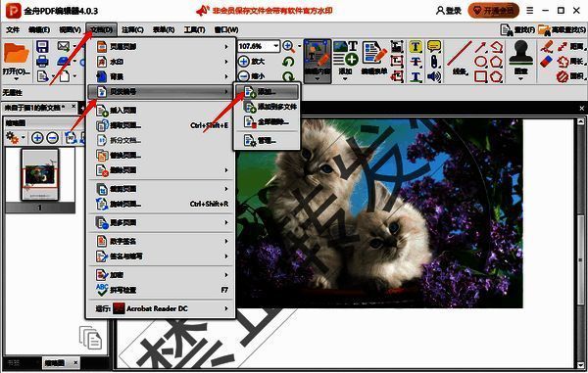The image size is (588, 373).
Task: Click the Save floppy disk icon
Action: click(42, 47)
